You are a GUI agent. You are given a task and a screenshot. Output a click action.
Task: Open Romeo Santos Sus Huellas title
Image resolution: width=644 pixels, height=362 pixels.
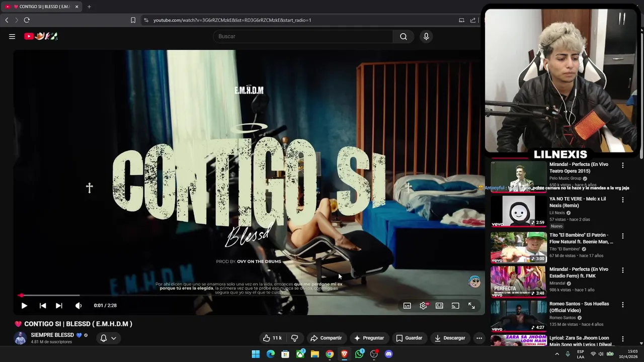coord(579,307)
